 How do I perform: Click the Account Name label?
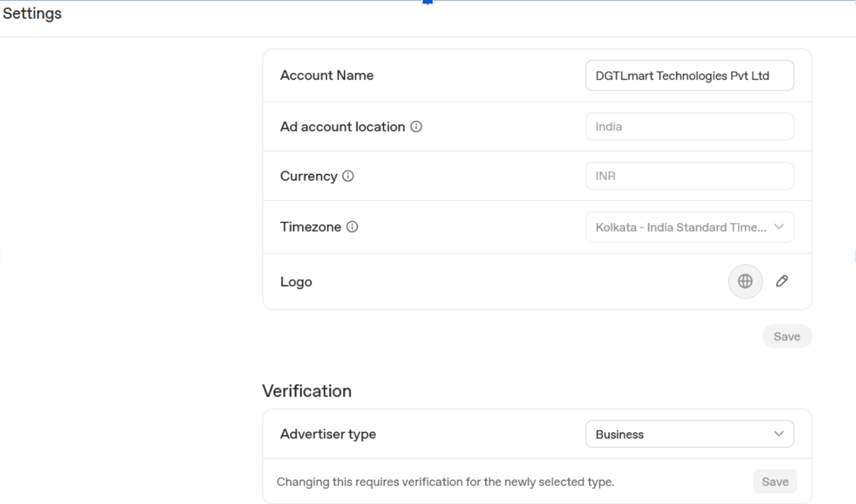click(327, 75)
